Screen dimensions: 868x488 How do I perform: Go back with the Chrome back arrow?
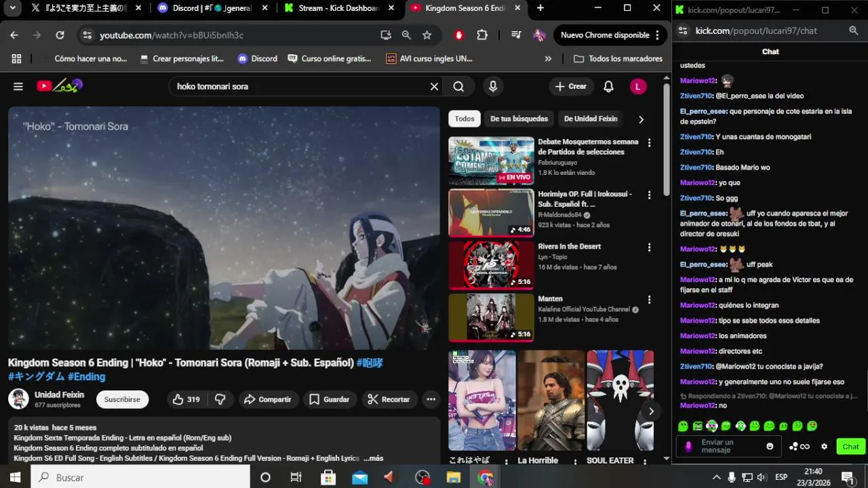tap(14, 35)
